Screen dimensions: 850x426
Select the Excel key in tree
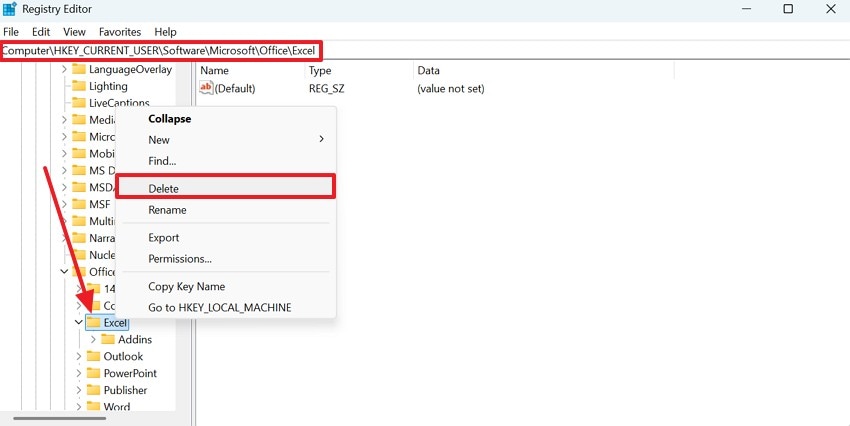[x=115, y=322]
